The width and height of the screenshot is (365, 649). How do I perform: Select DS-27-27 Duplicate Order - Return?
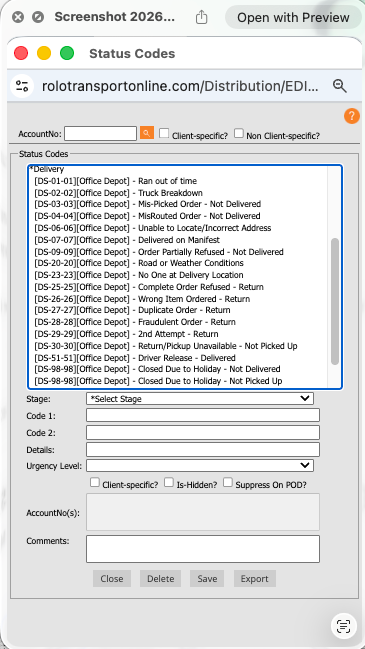tap(178, 310)
